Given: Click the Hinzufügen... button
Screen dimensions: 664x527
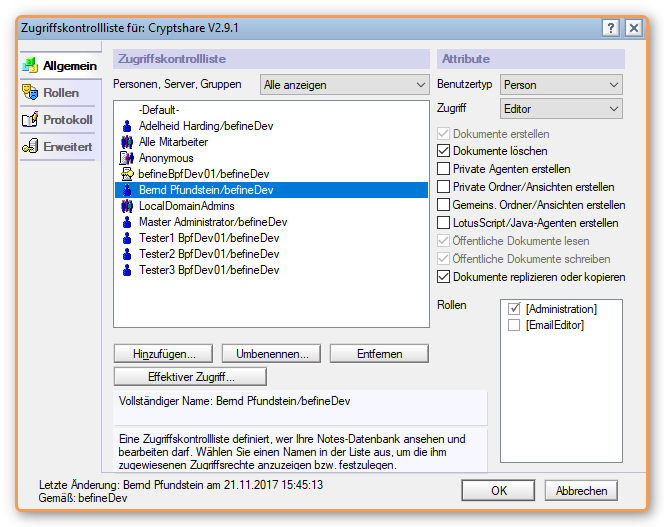Looking at the screenshot, I should click(163, 354).
